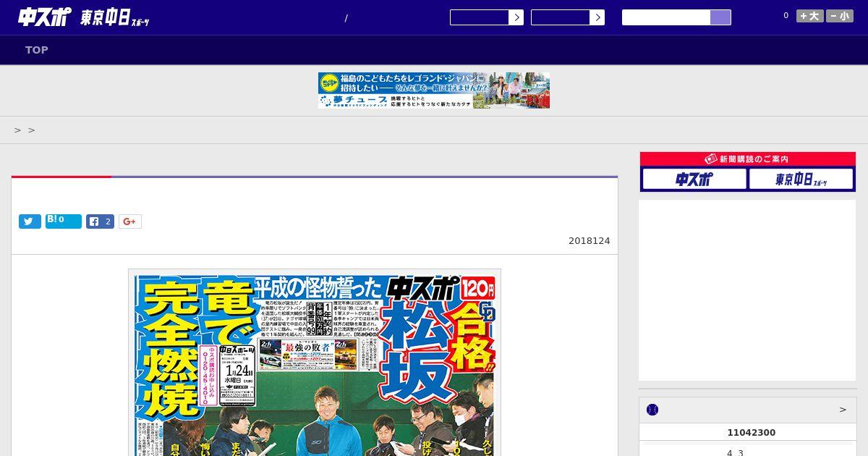Click the 東京中日スポーツ header logo
The height and width of the screenshot is (456, 868).
(114, 19)
